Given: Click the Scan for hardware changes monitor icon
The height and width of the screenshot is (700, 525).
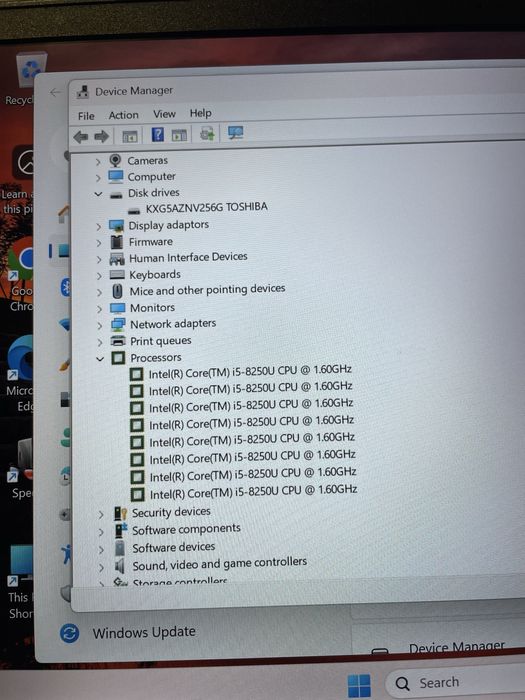Looking at the screenshot, I should (235, 133).
